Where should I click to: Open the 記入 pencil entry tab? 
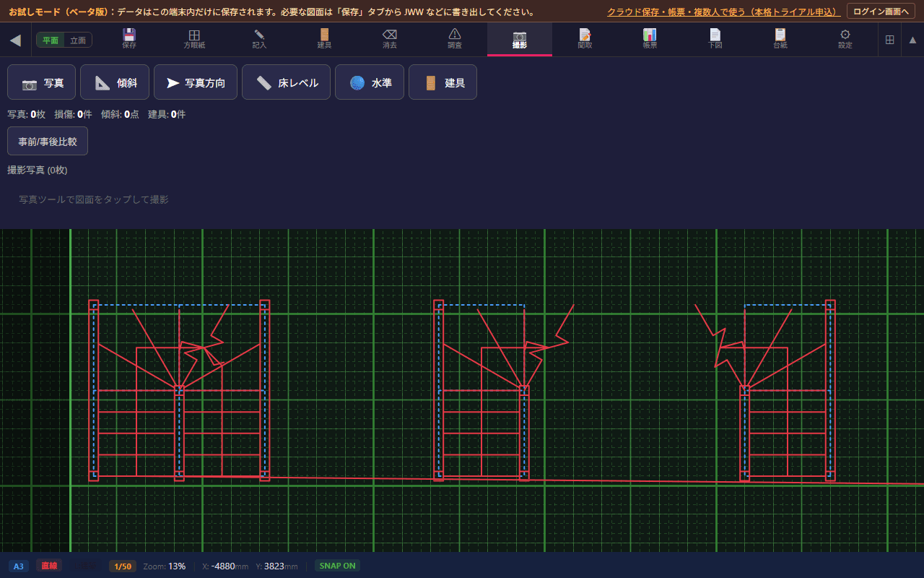coord(259,39)
